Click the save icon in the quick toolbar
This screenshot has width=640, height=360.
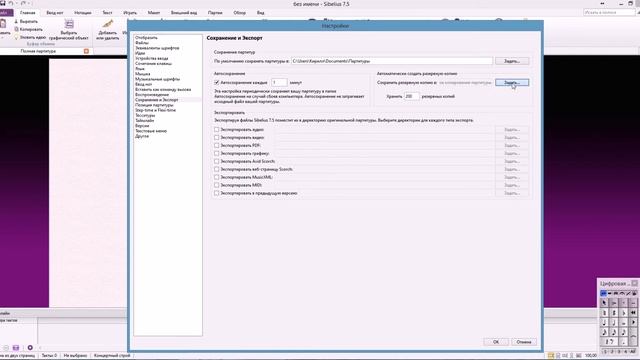point(3,3)
